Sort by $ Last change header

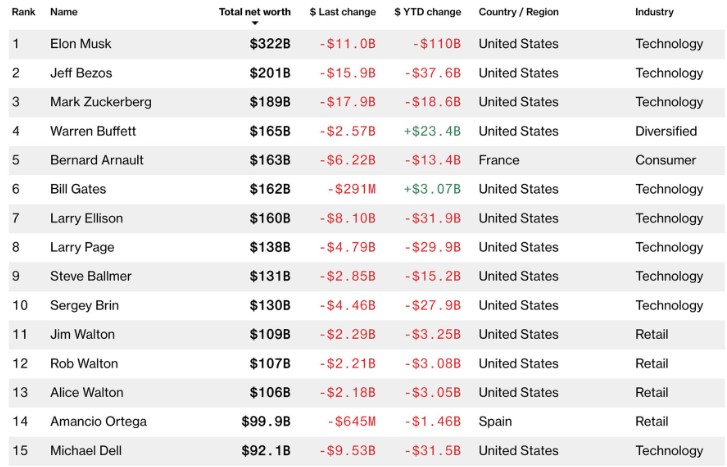point(342,12)
